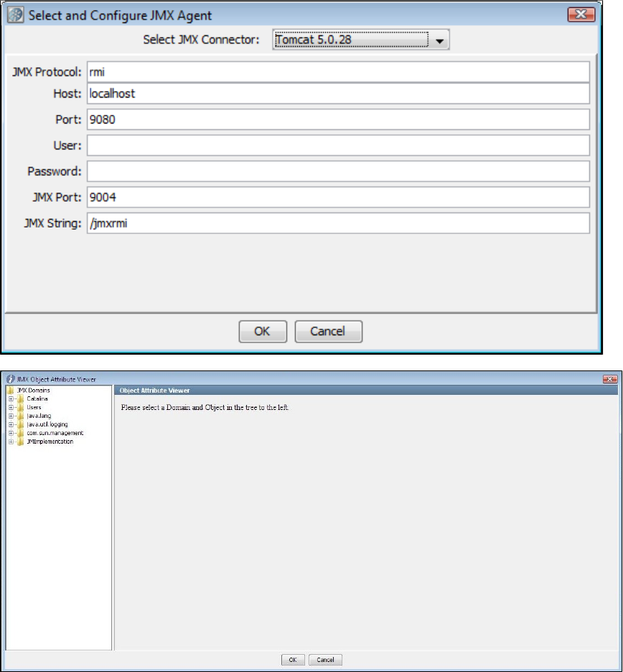The width and height of the screenshot is (623, 672).
Task: Select the com.sun.management tree label
Action: coord(55,433)
